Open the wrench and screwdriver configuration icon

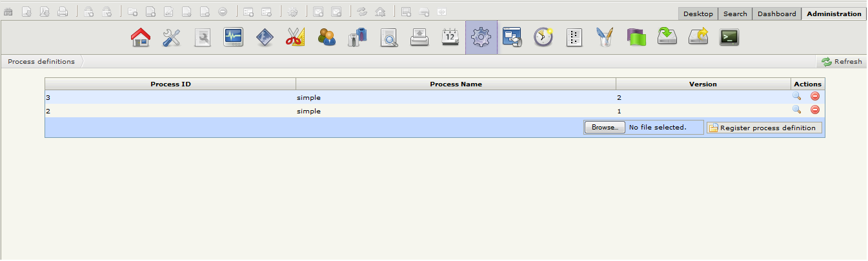171,37
